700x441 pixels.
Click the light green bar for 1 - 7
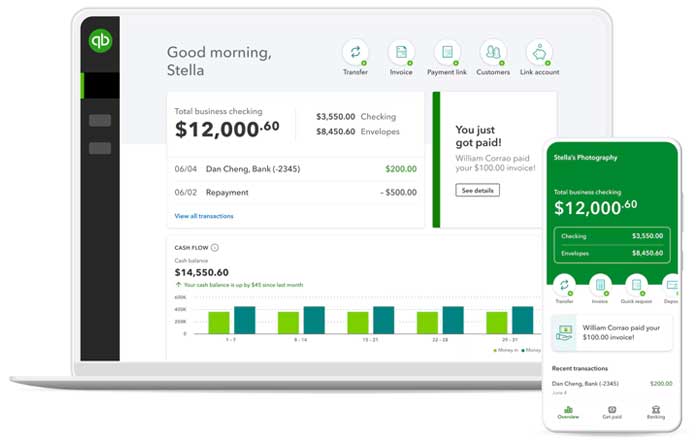pyautogui.click(x=219, y=323)
